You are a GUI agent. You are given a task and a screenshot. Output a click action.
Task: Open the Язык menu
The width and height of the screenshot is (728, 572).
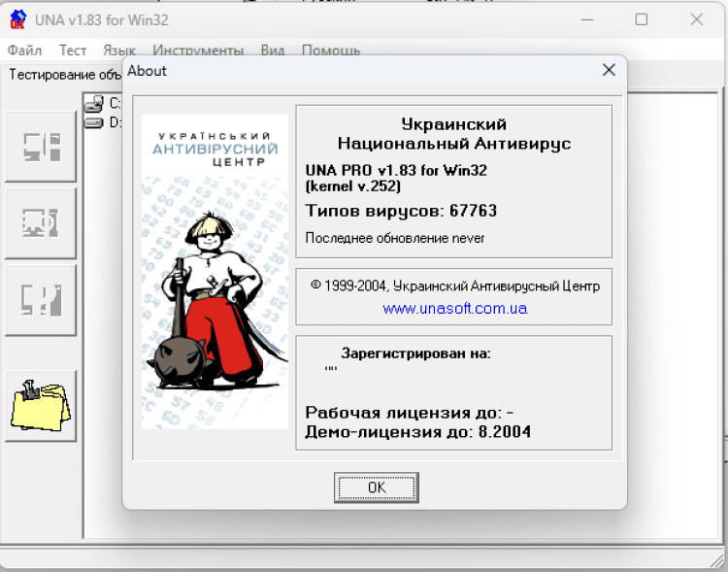point(119,50)
